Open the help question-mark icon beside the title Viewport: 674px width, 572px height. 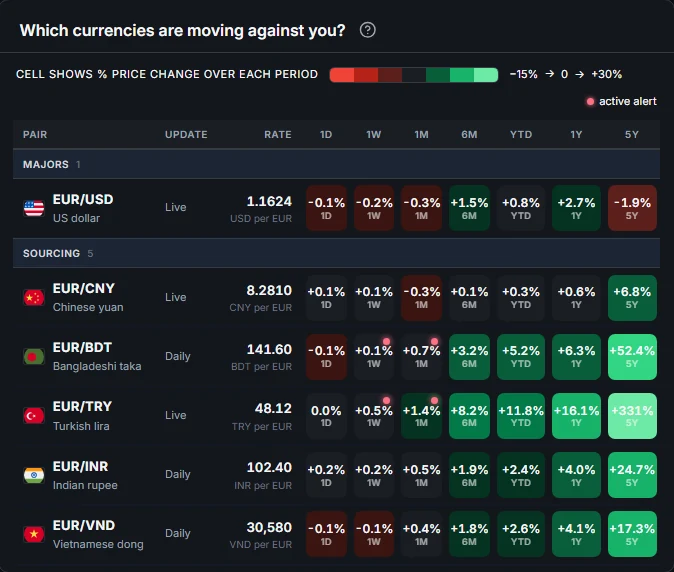tap(368, 30)
